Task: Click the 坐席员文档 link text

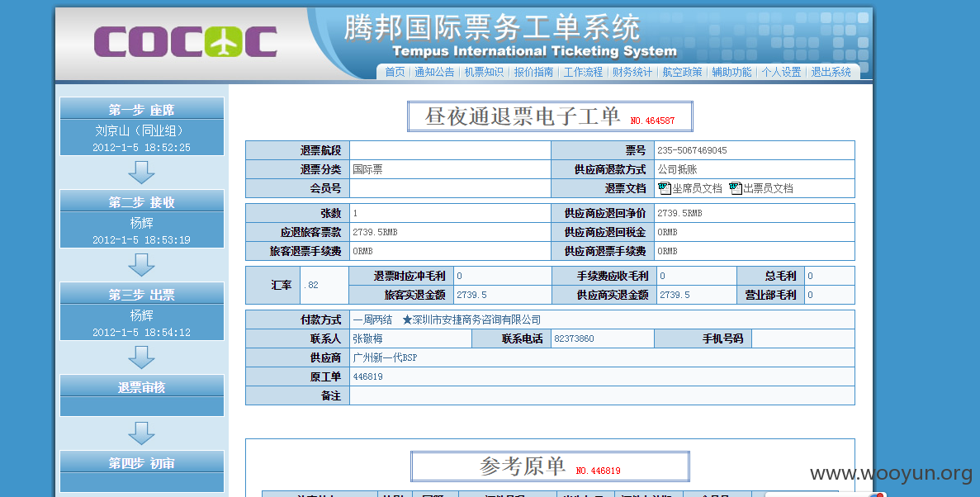Action: pos(697,188)
